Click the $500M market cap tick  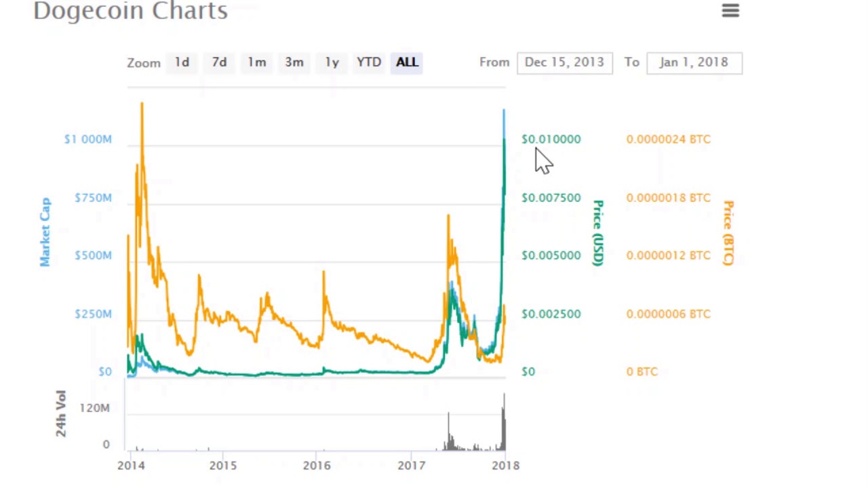coord(93,256)
